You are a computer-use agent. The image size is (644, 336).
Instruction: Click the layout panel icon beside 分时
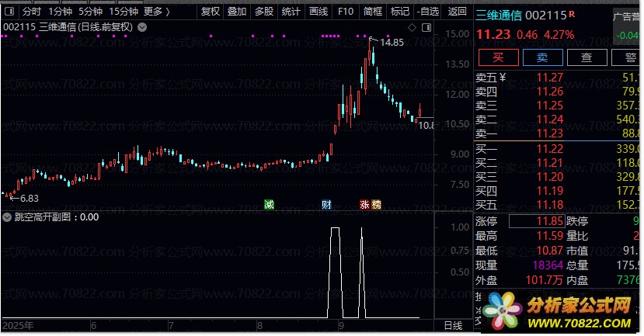pyautogui.click(x=9, y=11)
